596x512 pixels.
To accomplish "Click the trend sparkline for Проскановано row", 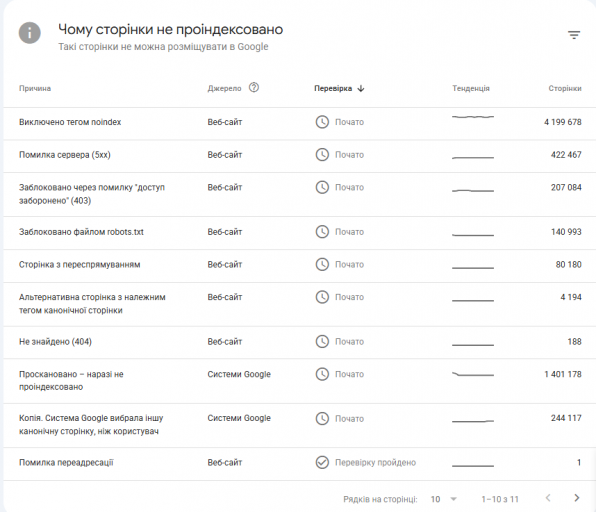I will point(473,374).
